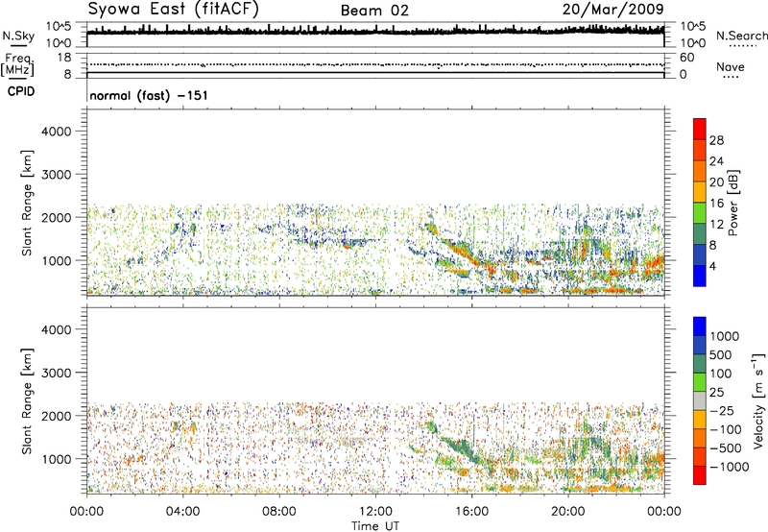Click the 16:00 time axis label
This screenshot has height=532, width=768.
[471, 512]
